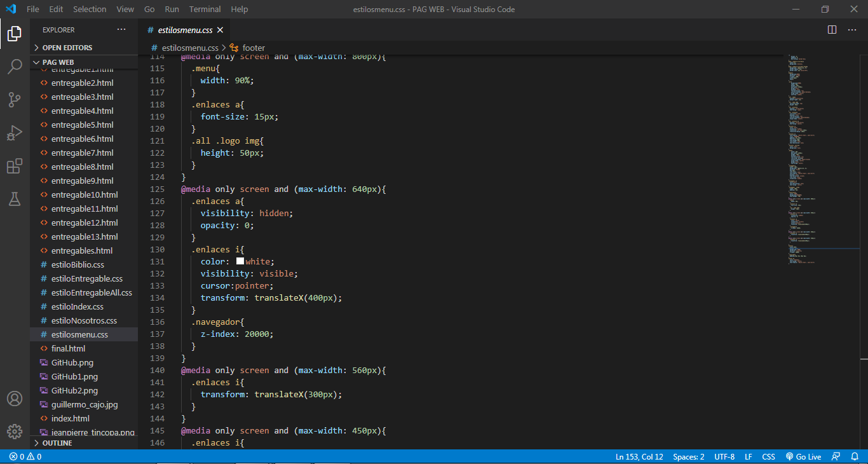Open entregable10.html in the explorer
This screenshot has height=464, width=868.
click(x=84, y=194)
